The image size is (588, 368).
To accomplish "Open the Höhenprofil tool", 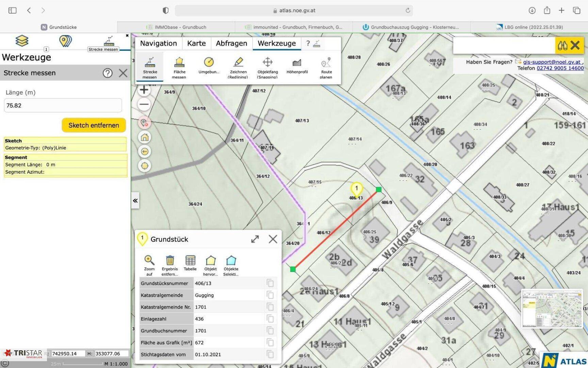I will 297,65.
